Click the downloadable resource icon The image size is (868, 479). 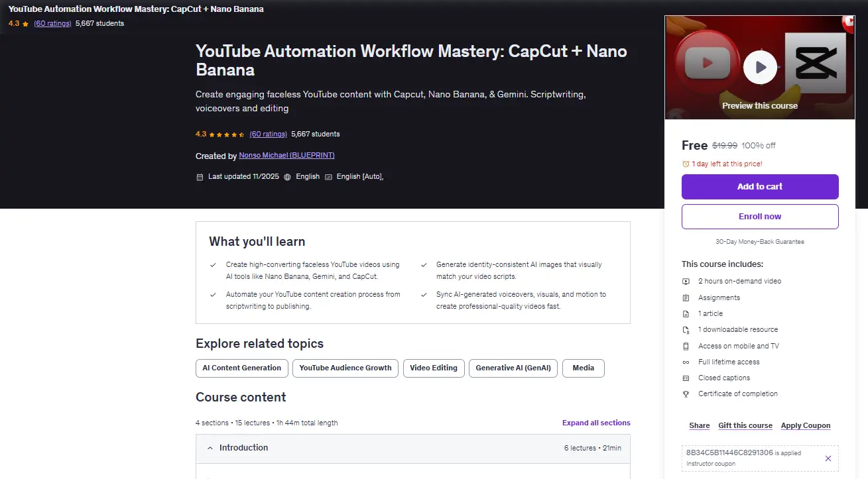point(686,330)
